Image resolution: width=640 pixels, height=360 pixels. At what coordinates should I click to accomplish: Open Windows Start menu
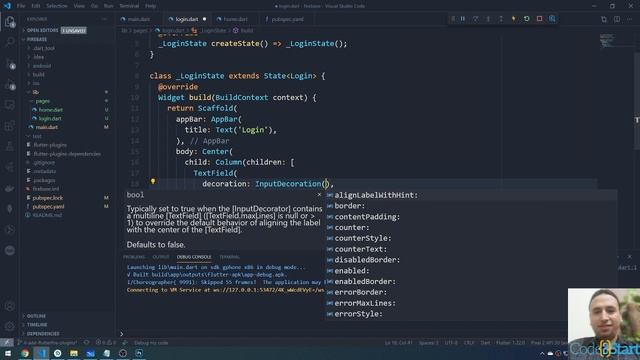point(8,353)
